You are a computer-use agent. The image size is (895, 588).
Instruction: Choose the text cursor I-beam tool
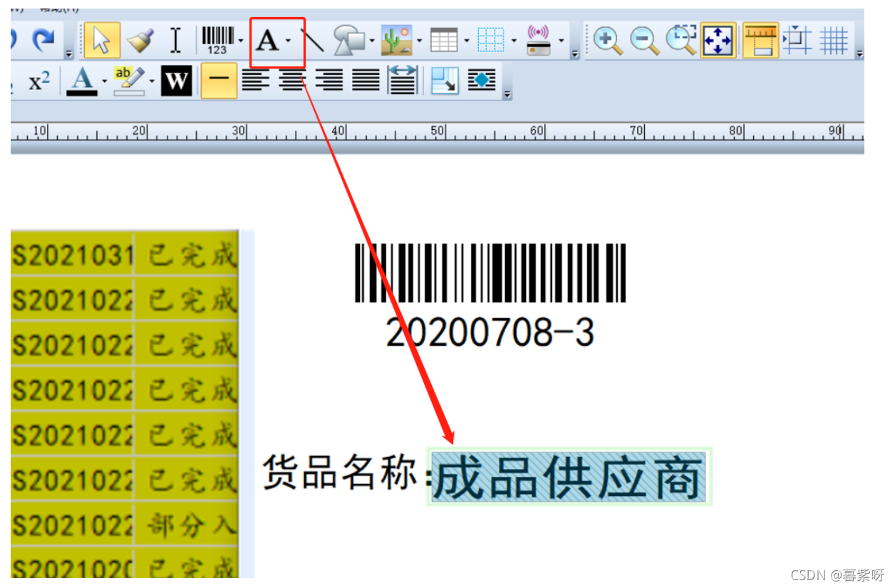[x=176, y=40]
